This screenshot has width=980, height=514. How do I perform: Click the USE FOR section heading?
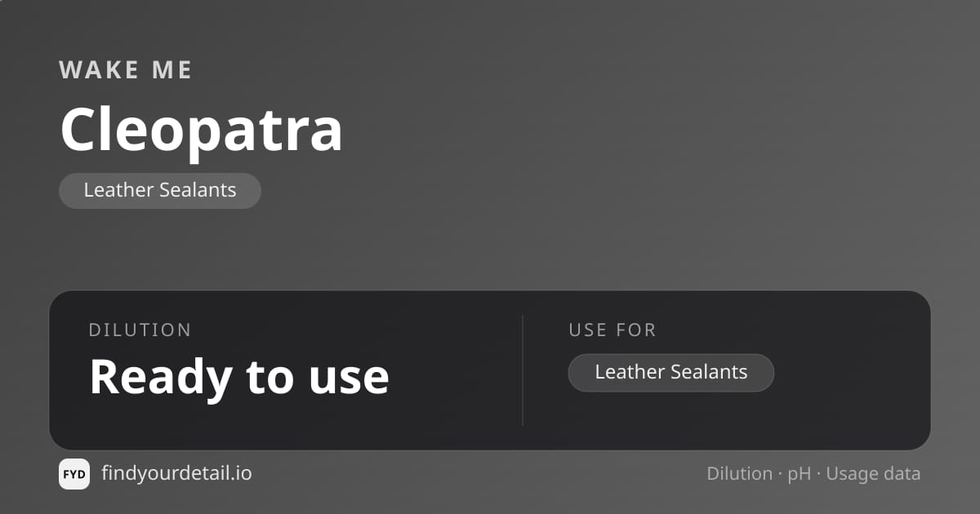pyautogui.click(x=612, y=330)
